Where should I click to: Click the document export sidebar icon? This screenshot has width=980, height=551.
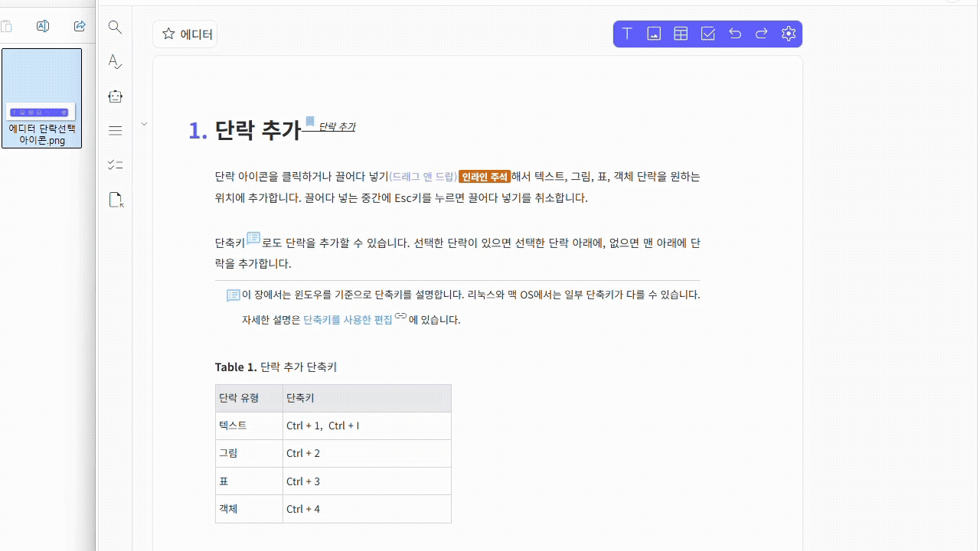[x=116, y=201]
